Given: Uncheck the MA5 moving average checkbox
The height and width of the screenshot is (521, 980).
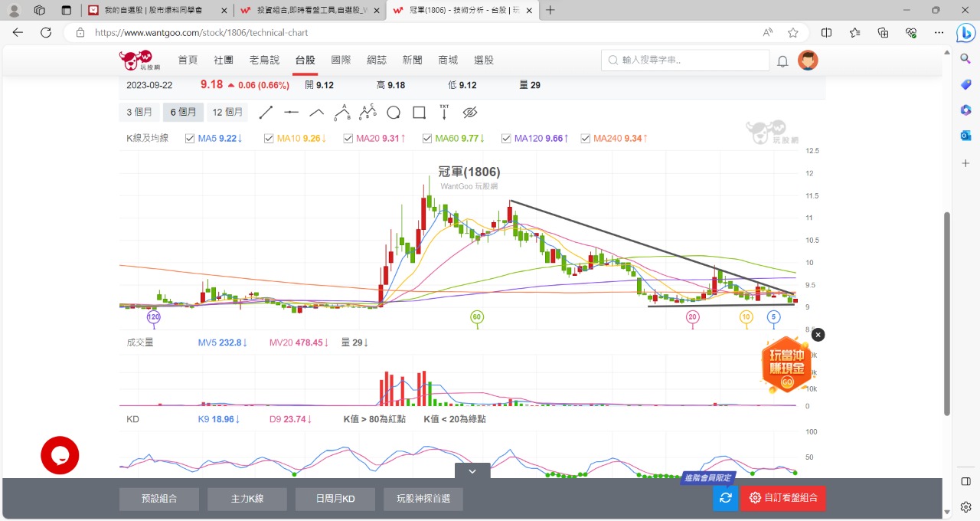Looking at the screenshot, I should point(190,139).
